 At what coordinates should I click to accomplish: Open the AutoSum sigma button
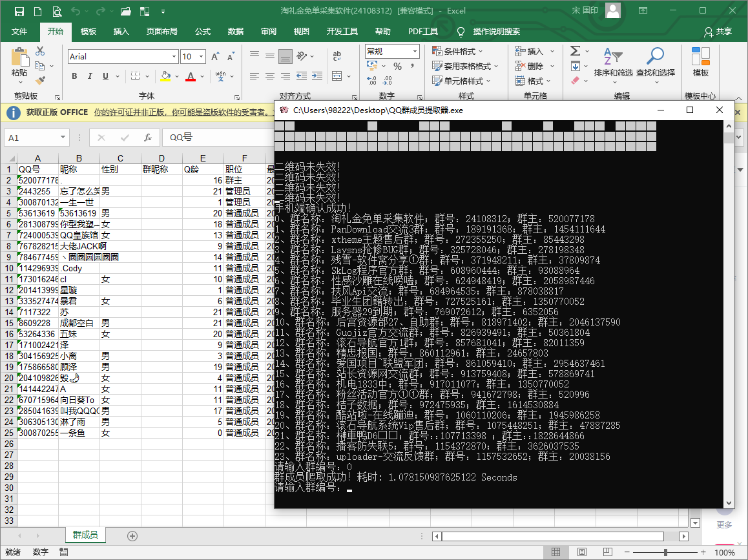pos(576,50)
